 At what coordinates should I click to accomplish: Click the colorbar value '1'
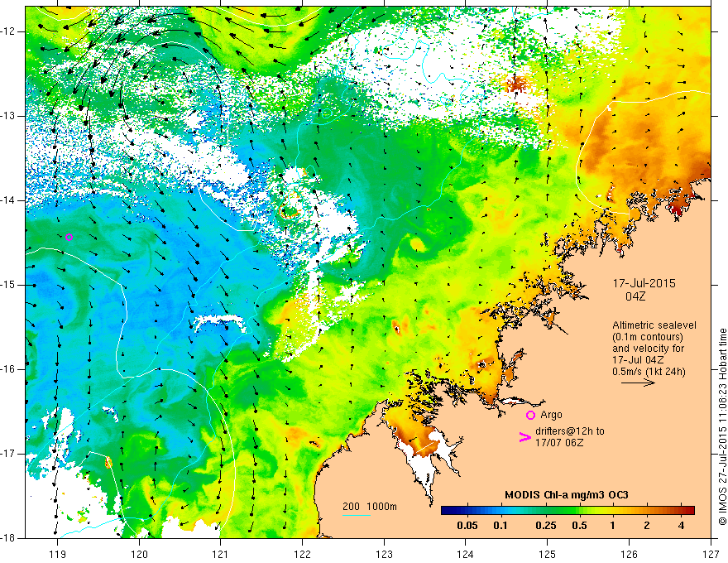coord(612,526)
